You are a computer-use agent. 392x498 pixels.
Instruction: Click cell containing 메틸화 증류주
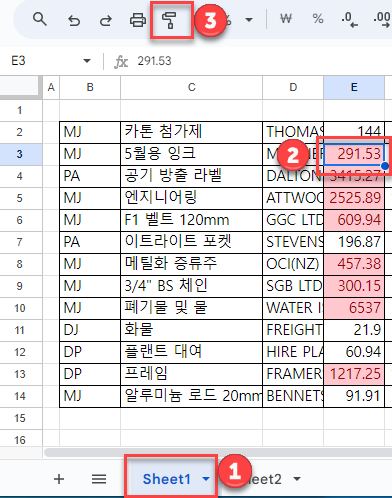click(x=191, y=264)
